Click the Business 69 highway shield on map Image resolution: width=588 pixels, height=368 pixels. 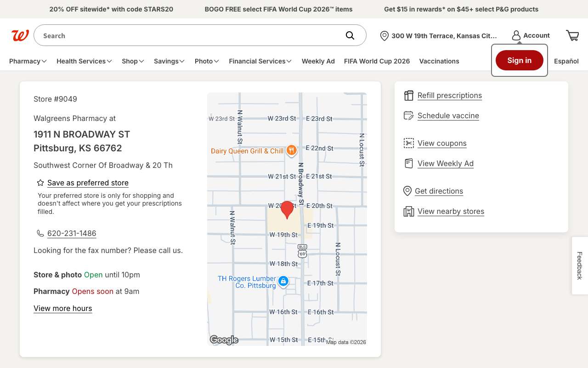(x=302, y=251)
